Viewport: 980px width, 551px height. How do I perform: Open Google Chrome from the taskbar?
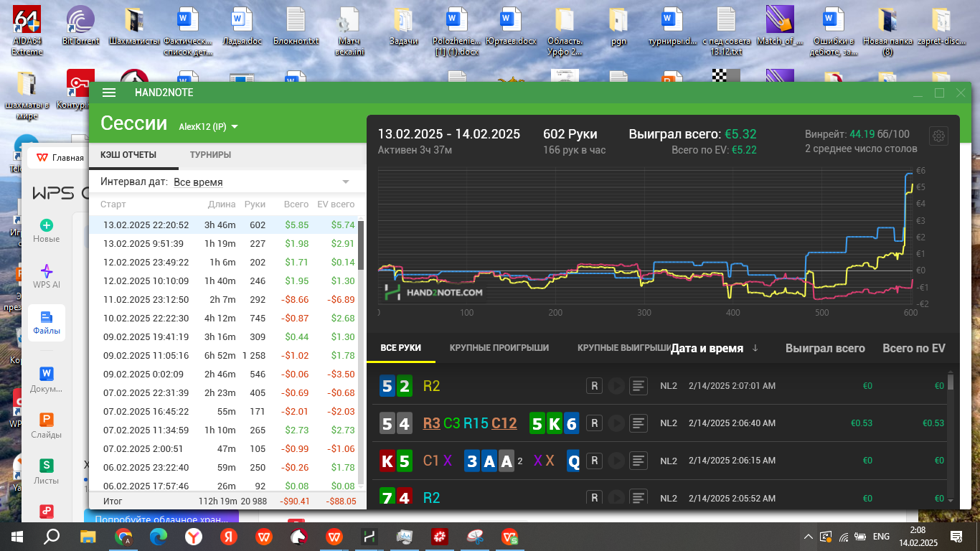click(123, 536)
